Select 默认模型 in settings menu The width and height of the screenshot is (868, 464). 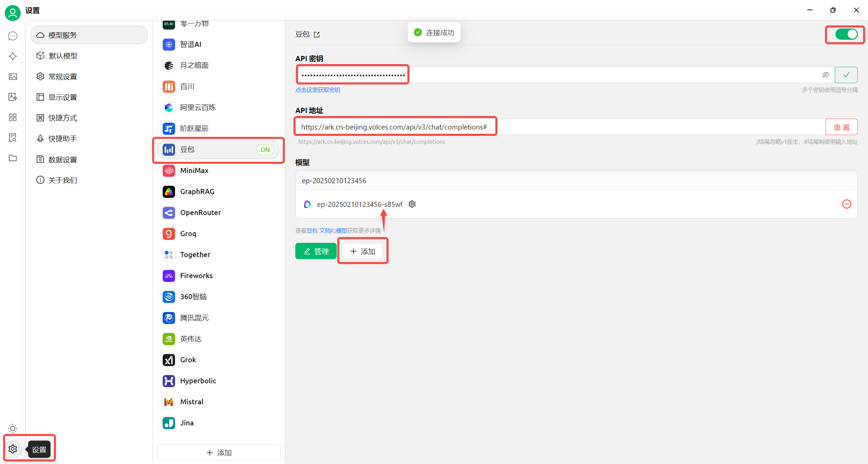[63, 56]
